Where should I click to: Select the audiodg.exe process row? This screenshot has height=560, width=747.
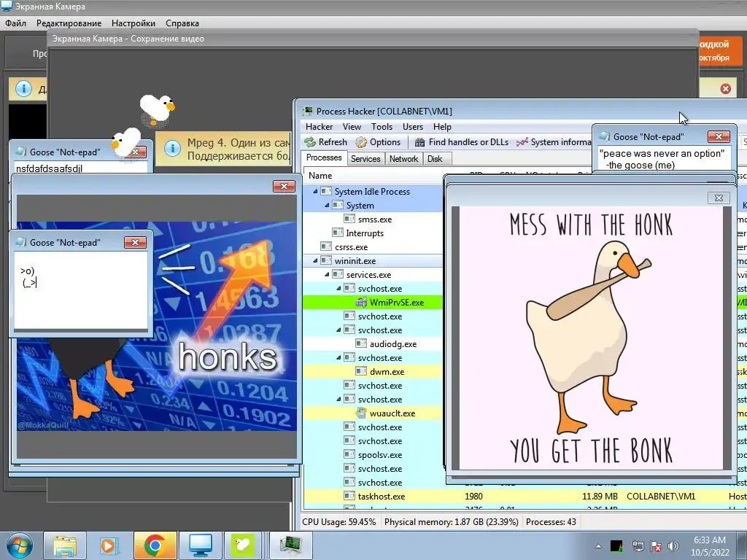coord(373,344)
